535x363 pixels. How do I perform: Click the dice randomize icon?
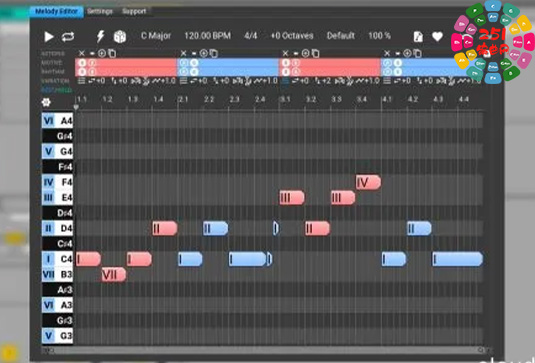click(x=120, y=37)
